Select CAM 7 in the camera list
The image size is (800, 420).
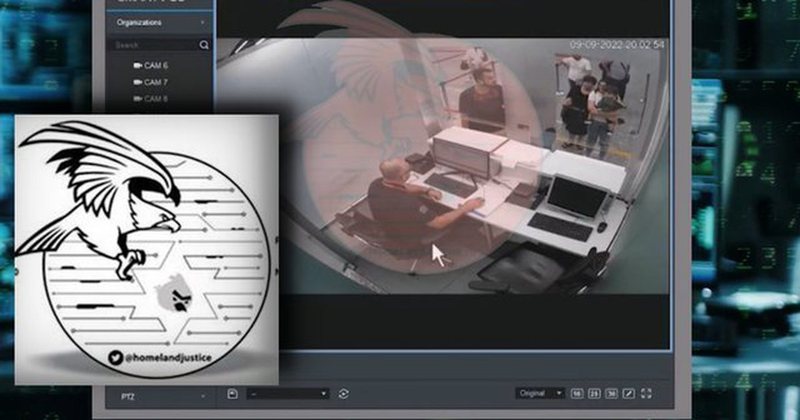[155, 82]
